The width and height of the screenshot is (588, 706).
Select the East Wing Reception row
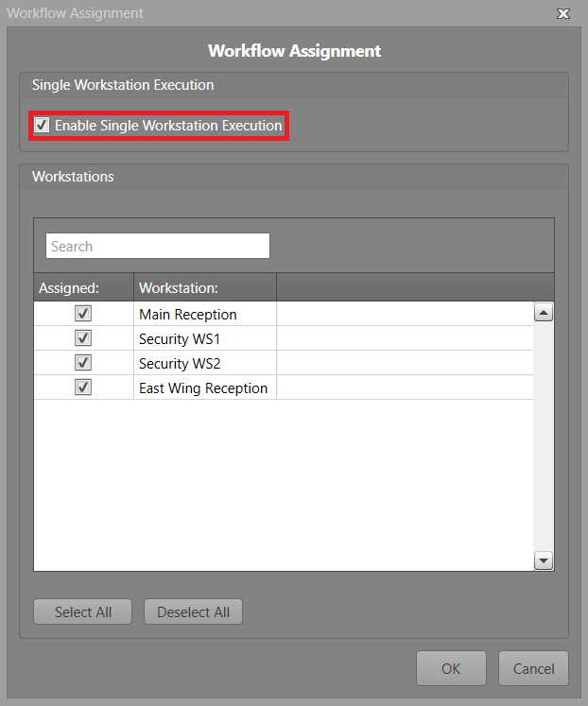203,387
